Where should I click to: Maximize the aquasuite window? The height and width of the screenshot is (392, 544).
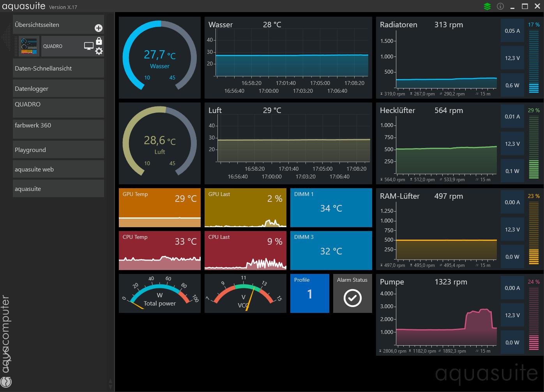(525, 6)
